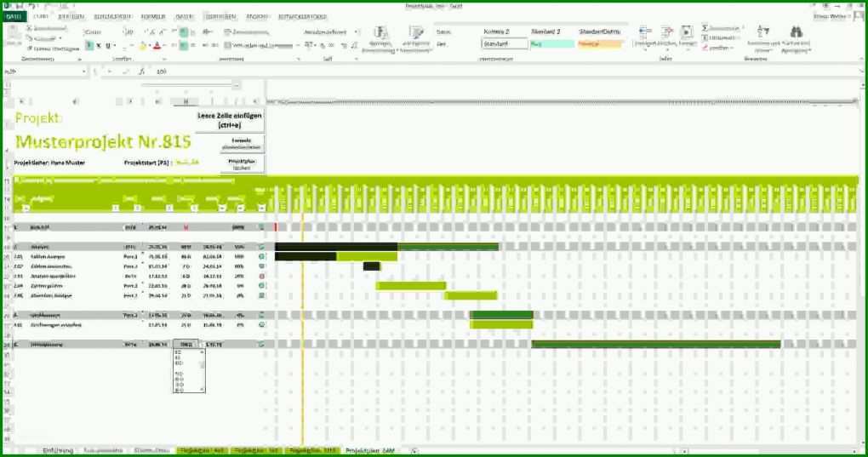The width and height of the screenshot is (868, 457).
Task: Click the duration list scroll-down arrow
Action: (x=202, y=390)
